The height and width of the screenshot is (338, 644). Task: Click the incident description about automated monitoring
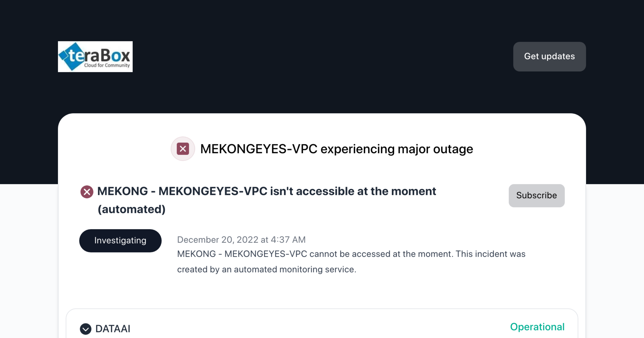tap(351, 254)
